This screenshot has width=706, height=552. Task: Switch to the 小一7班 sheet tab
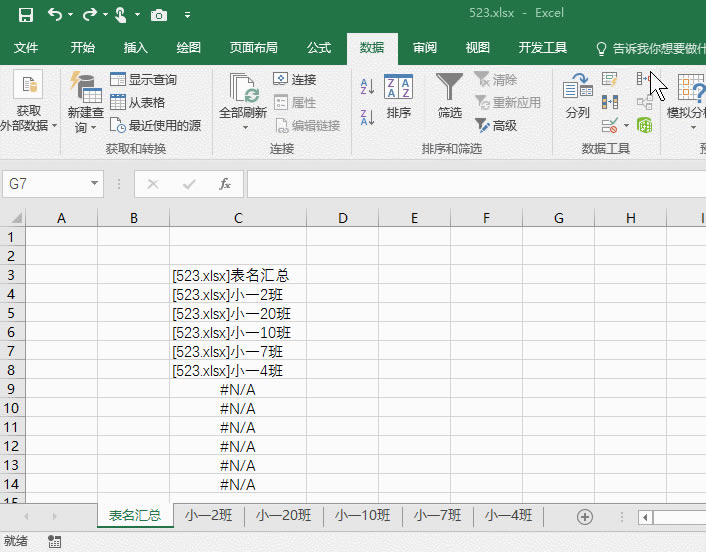(x=438, y=516)
